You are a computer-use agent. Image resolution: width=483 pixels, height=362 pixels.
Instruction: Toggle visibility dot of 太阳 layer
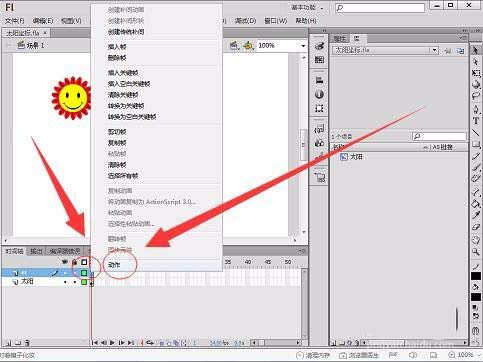point(65,282)
